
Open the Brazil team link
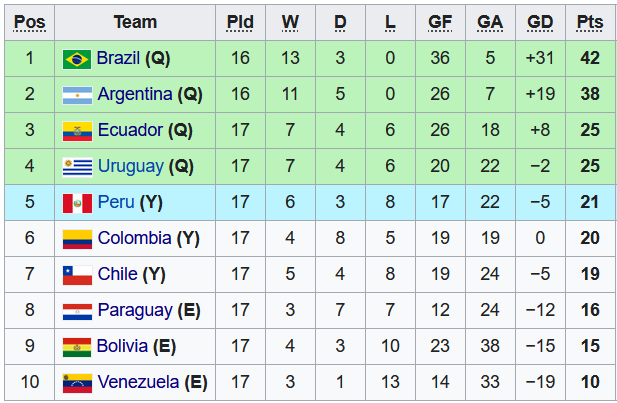[x=118, y=59]
